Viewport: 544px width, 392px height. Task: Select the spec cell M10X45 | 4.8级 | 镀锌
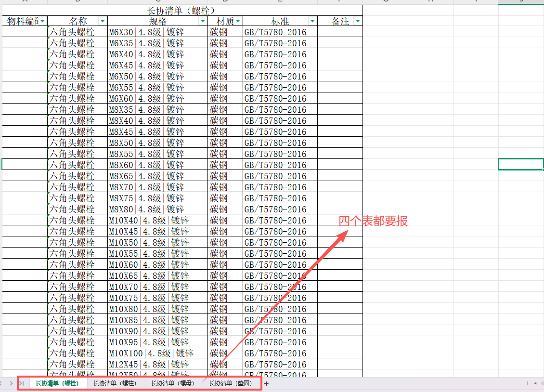pyautogui.click(x=157, y=231)
